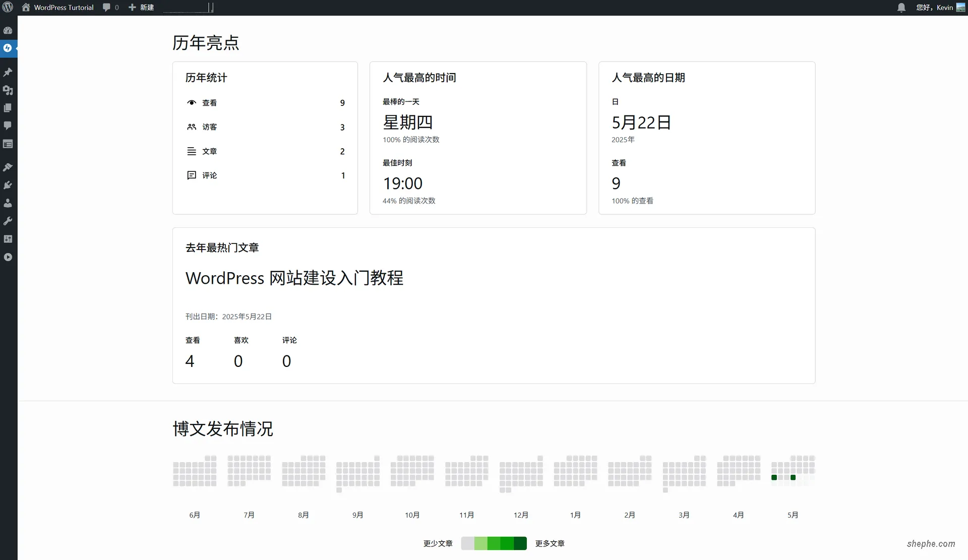Click the comment count bubble showing 0
The width and height of the screenshot is (968, 560).
point(110,7)
